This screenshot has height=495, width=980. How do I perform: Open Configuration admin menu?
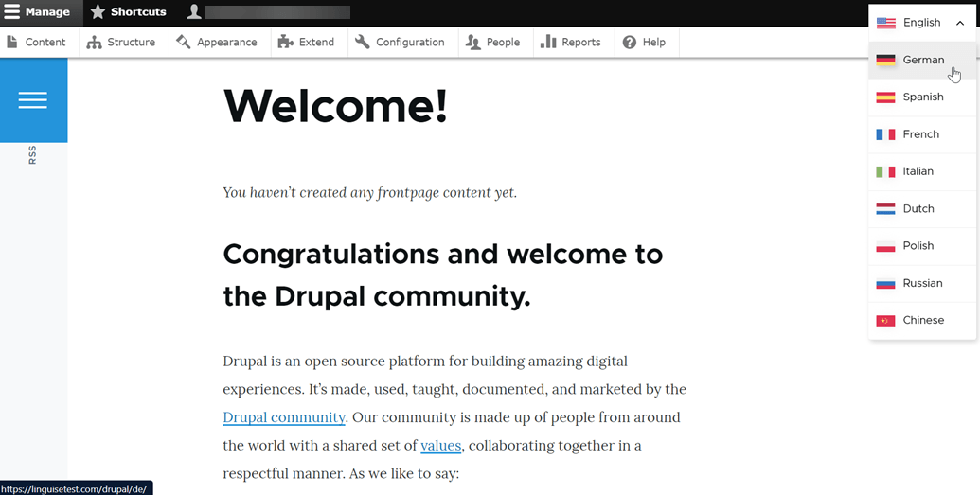click(x=403, y=42)
